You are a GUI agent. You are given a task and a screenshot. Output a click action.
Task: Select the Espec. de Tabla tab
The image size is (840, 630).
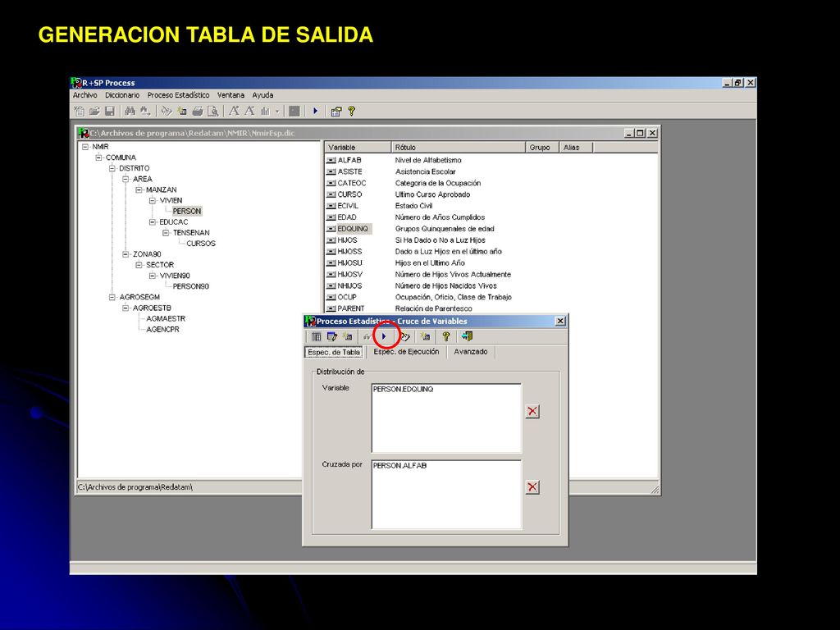(x=334, y=353)
